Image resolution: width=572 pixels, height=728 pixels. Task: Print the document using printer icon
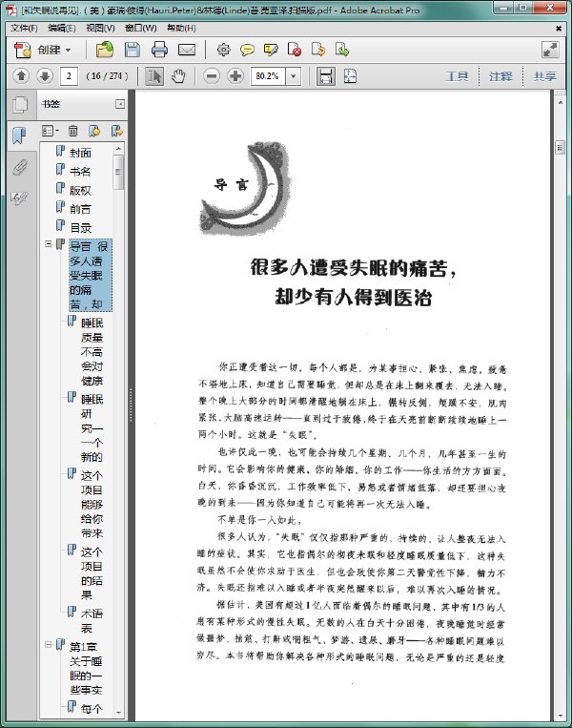tap(159, 50)
